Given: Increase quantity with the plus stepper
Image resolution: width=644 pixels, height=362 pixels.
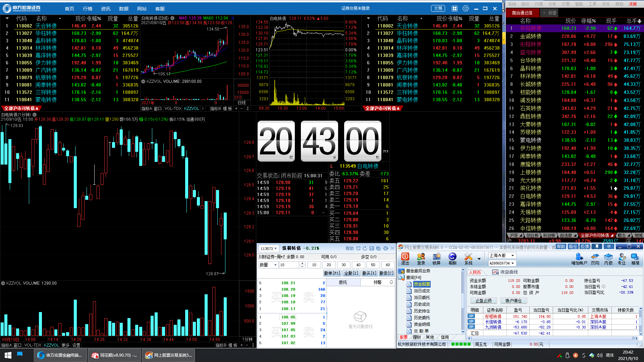Looking at the screenshot, I should 302,263.
